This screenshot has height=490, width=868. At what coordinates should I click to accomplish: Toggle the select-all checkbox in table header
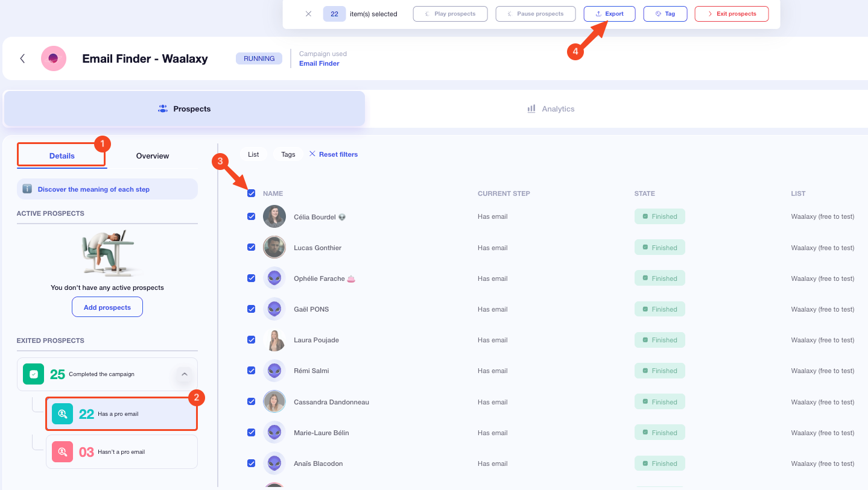pyautogui.click(x=252, y=193)
